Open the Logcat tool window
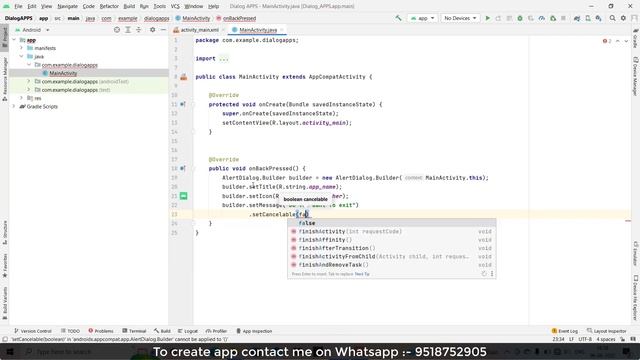The width and height of the screenshot is (640, 360). point(188,331)
